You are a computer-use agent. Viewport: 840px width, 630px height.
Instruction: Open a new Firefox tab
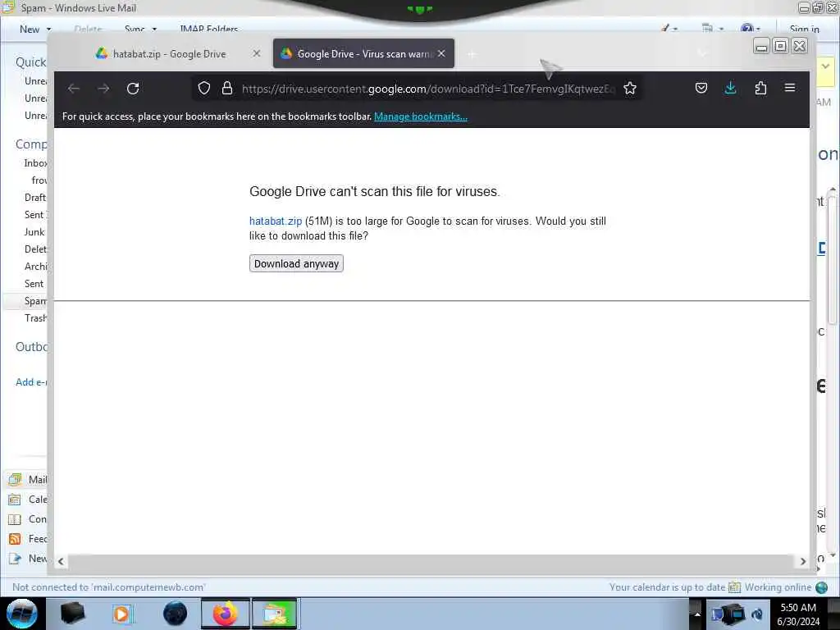click(472, 54)
